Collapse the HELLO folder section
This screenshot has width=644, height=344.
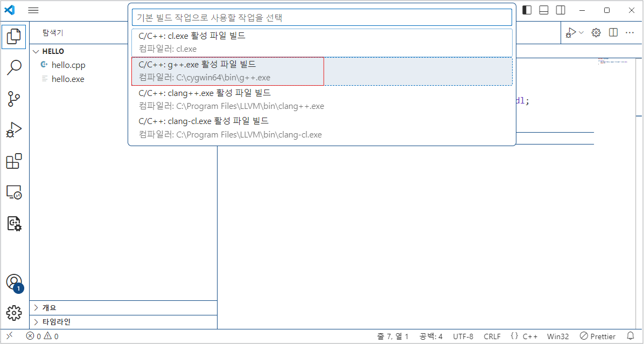point(123,51)
